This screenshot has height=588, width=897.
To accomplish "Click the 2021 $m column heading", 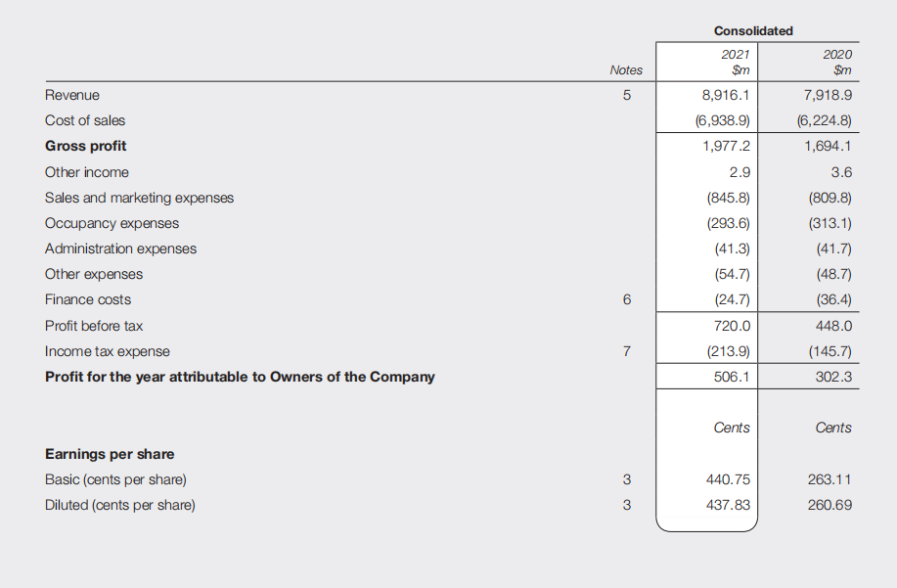I will coord(736,63).
